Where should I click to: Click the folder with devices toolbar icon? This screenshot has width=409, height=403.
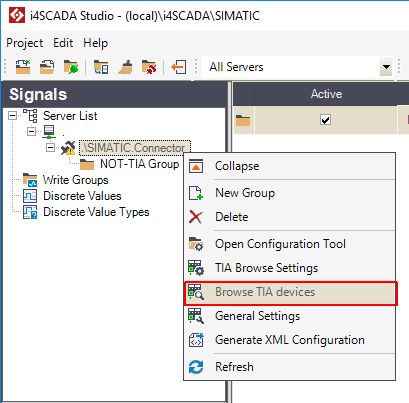point(101,67)
